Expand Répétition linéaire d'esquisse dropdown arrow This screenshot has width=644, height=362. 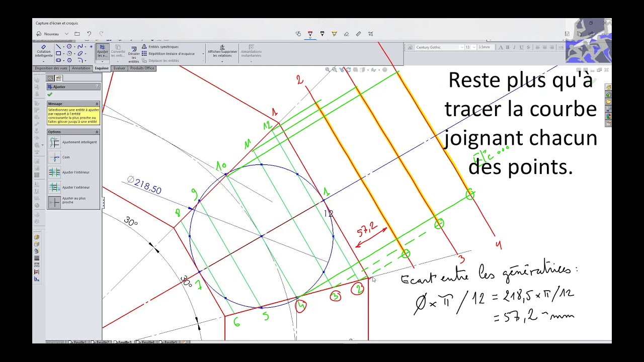(x=203, y=54)
